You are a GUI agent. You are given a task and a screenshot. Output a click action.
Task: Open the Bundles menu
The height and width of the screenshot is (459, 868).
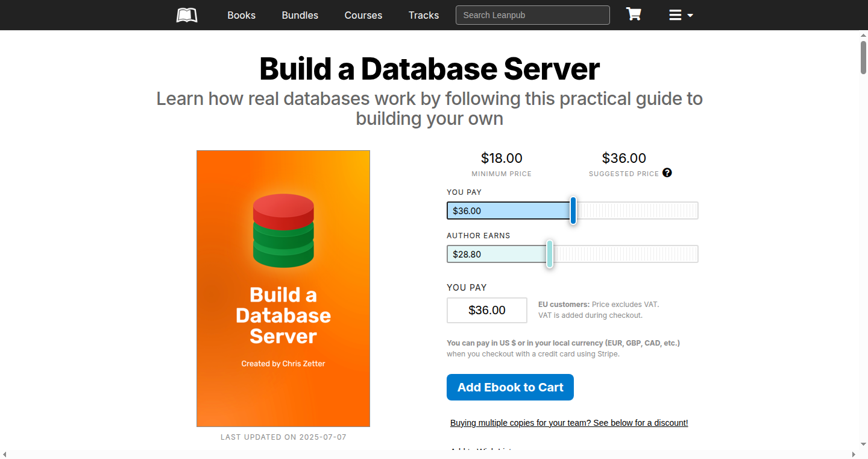tap(300, 15)
